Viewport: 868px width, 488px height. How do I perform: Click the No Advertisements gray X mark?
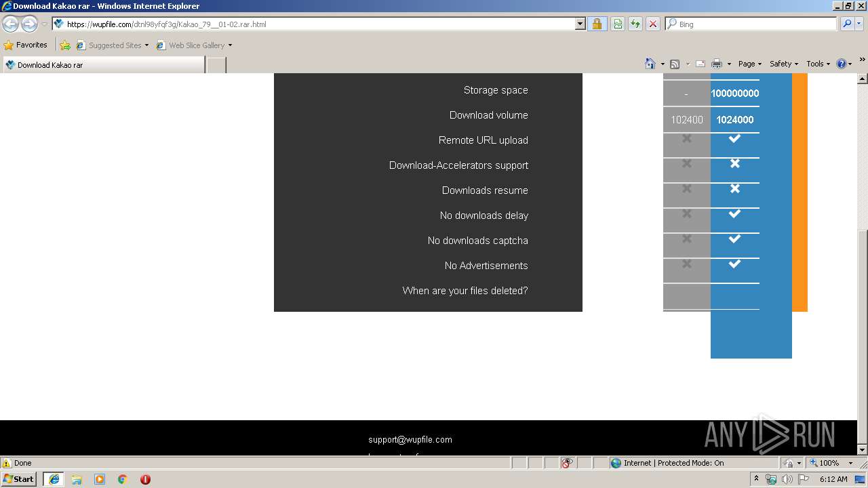tap(687, 264)
